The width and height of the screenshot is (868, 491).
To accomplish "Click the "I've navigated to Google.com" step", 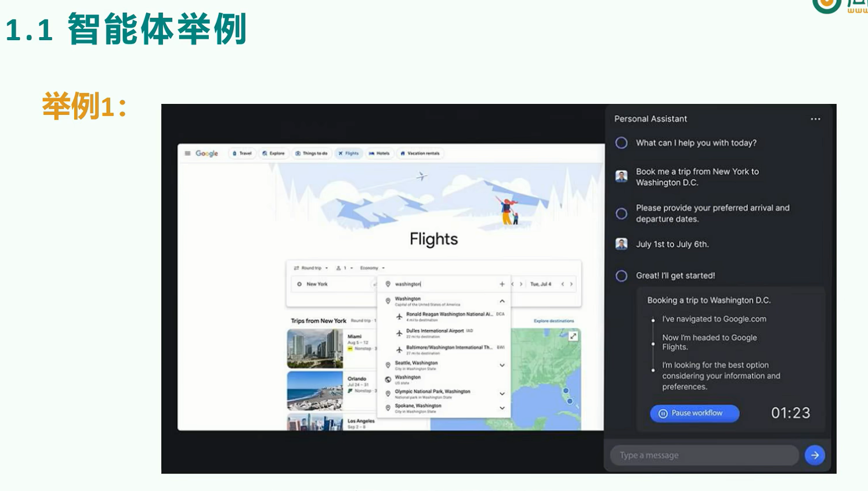I will (714, 319).
